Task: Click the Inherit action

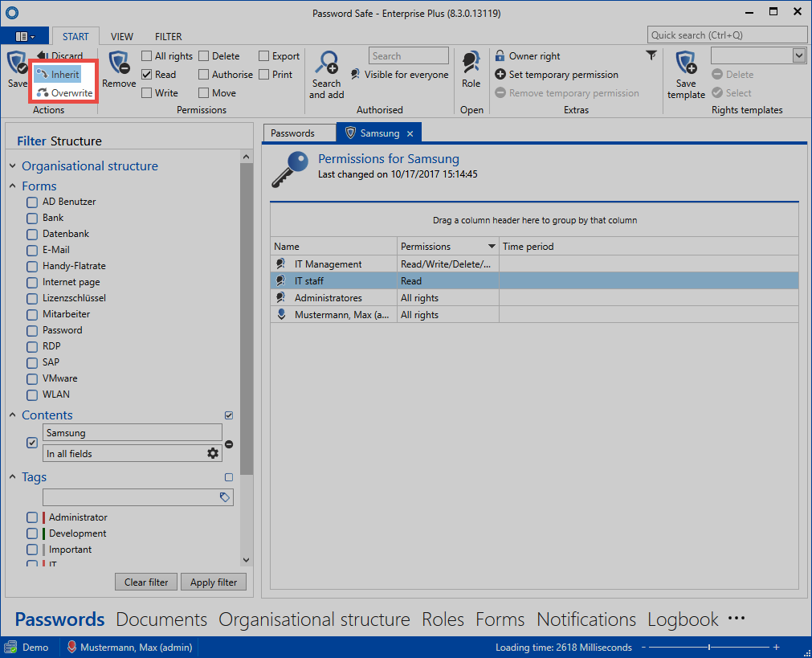Action: (x=58, y=75)
